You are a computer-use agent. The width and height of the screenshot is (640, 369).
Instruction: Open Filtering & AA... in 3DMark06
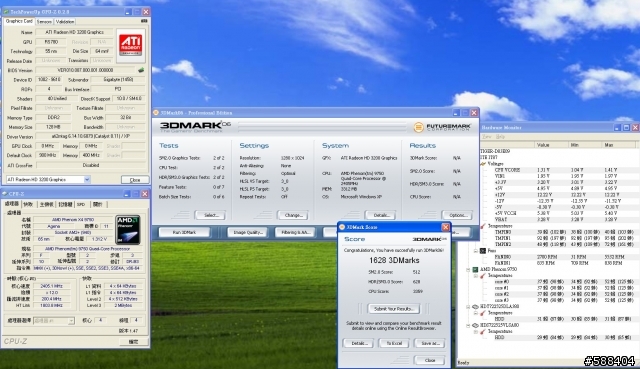pyautogui.click(x=296, y=232)
